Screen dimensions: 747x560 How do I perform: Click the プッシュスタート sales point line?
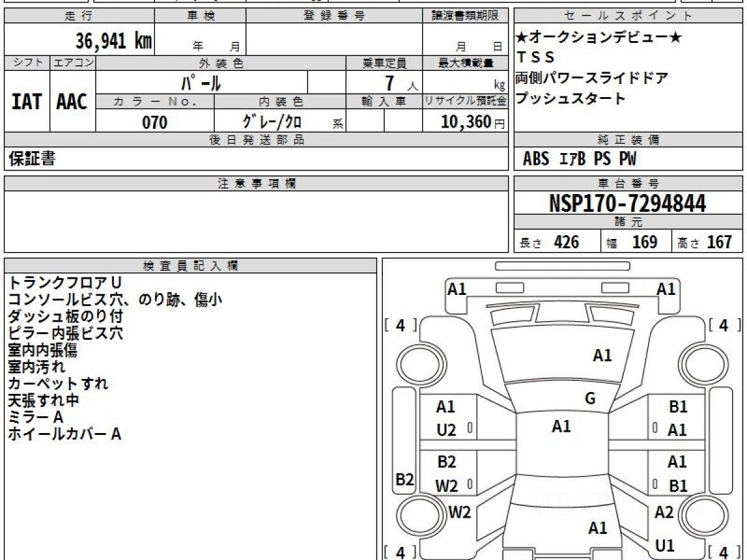pyautogui.click(x=571, y=98)
